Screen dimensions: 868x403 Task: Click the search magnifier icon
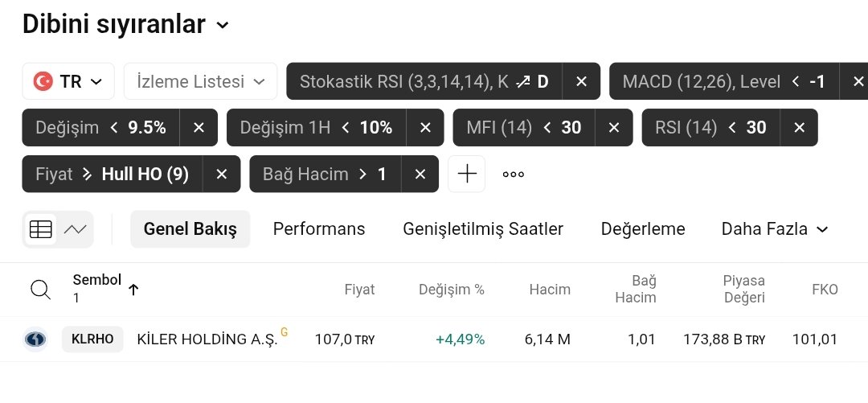40,290
